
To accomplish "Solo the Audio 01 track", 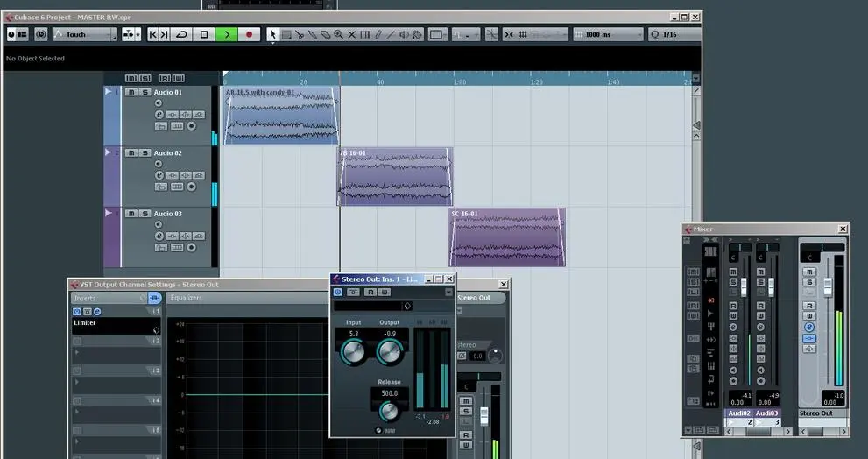I will [145, 93].
